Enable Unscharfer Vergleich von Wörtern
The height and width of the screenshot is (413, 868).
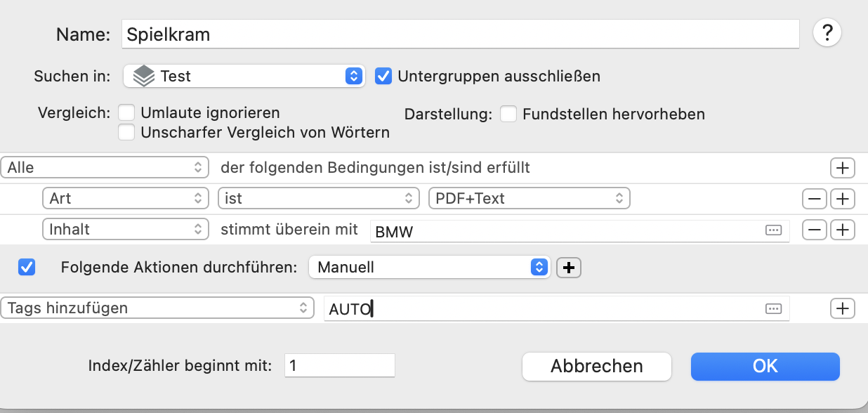[126, 132]
